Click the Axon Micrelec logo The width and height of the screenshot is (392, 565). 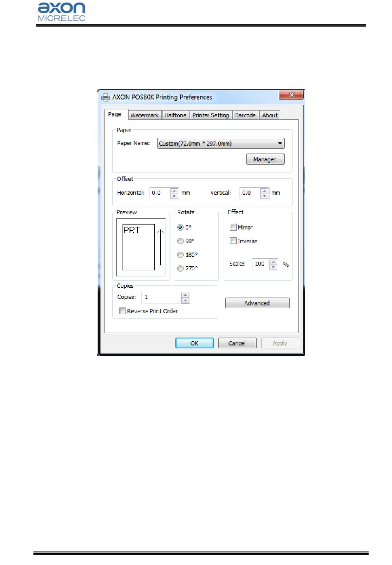tap(61, 12)
